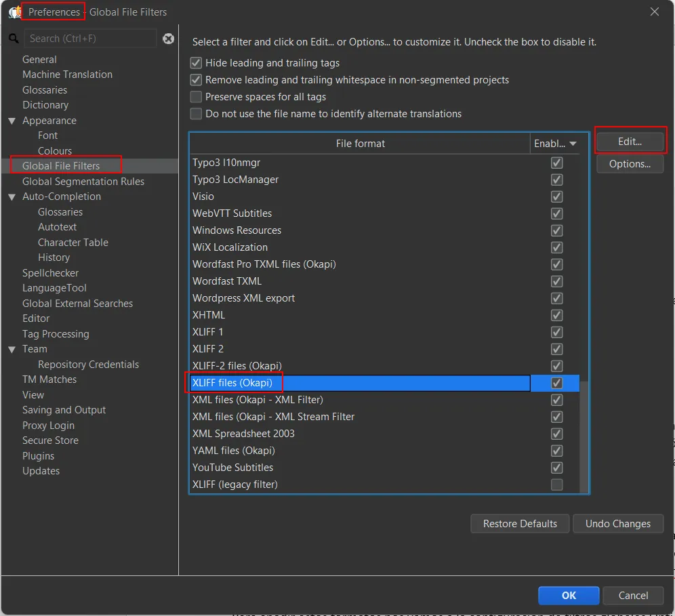This screenshot has width=675, height=616.
Task: Enable "Preserve spaces for all tags"
Action: pyautogui.click(x=196, y=96)
